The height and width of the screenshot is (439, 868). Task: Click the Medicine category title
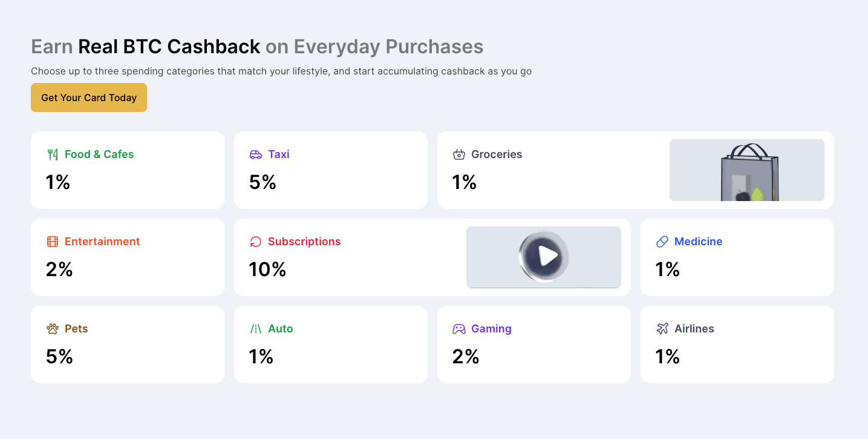698,242
